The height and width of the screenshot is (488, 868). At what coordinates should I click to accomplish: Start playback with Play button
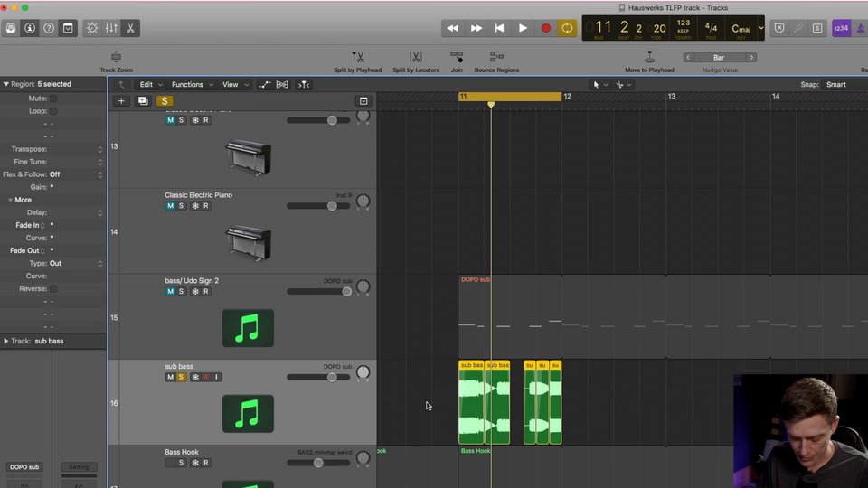(523, 28)
